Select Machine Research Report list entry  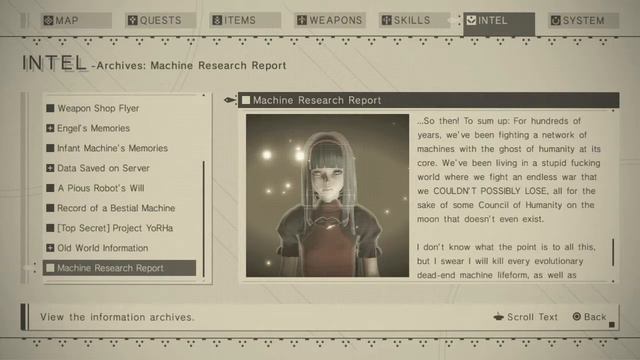coord(119,268)
